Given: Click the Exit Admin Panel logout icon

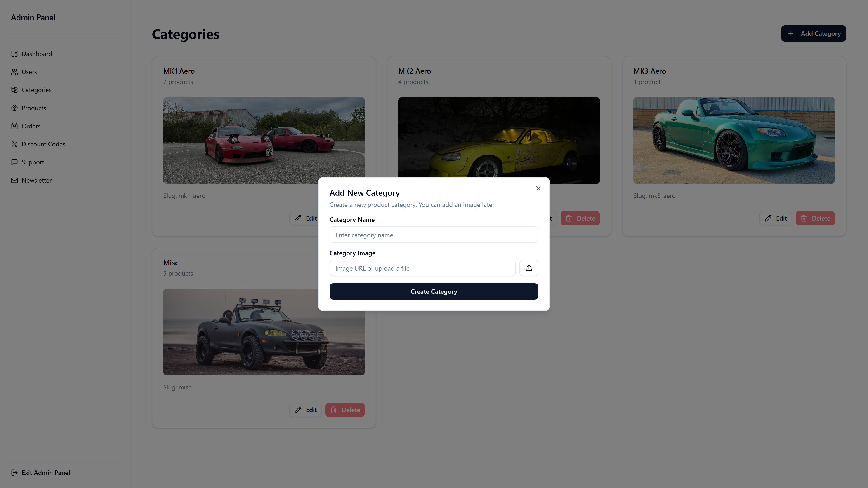Looking at the screenshot, I should [14, 472].
